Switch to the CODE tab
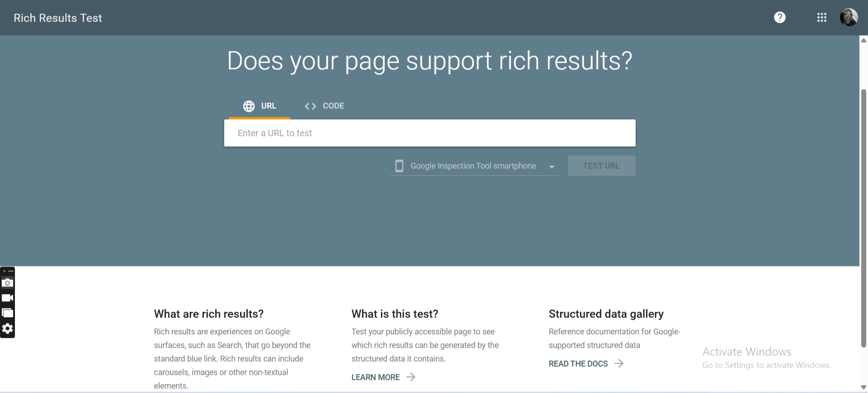The height and width of the screenshot is (393, 868). tap(325, 106)
